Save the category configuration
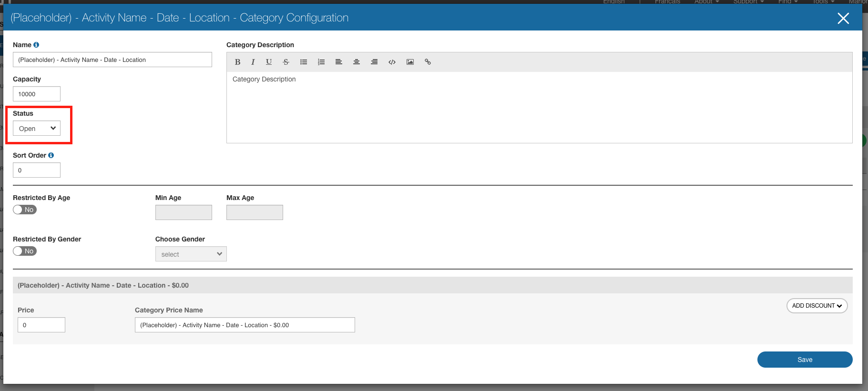 [805, 360]
